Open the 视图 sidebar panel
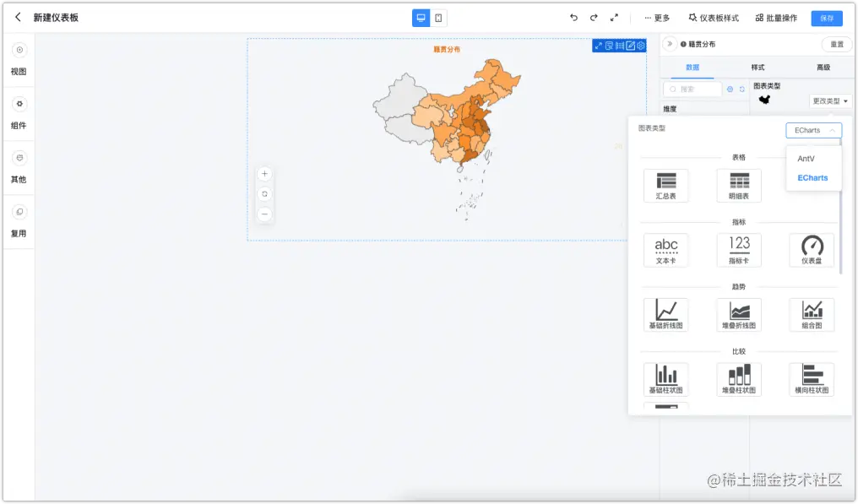Viewport: 858px width, 504px height. coord(19,59)
